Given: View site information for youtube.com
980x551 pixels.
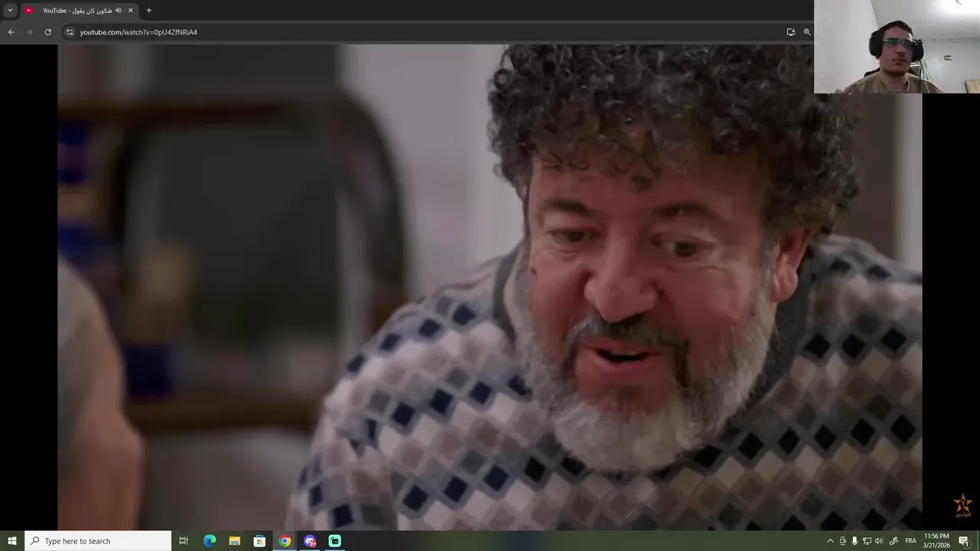Looking at the screenshot, I should [70, 32].
